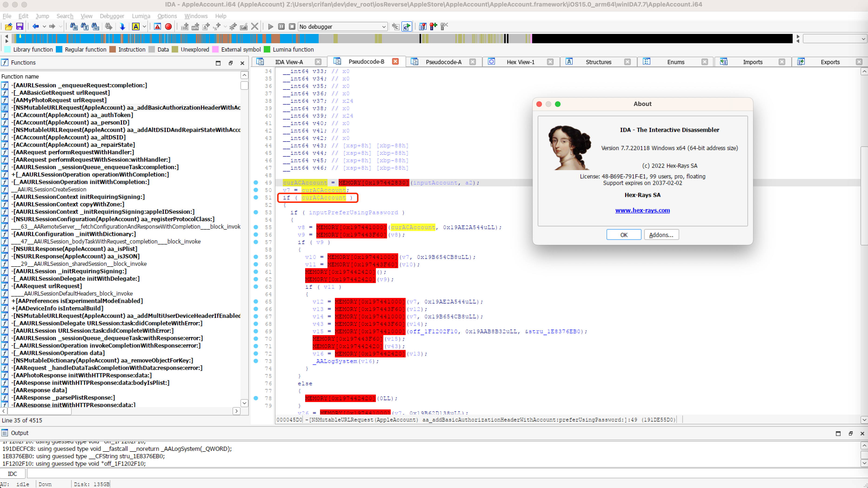
Task: Click the gray X undefine toolbar icon
Action: coord(255,26)
